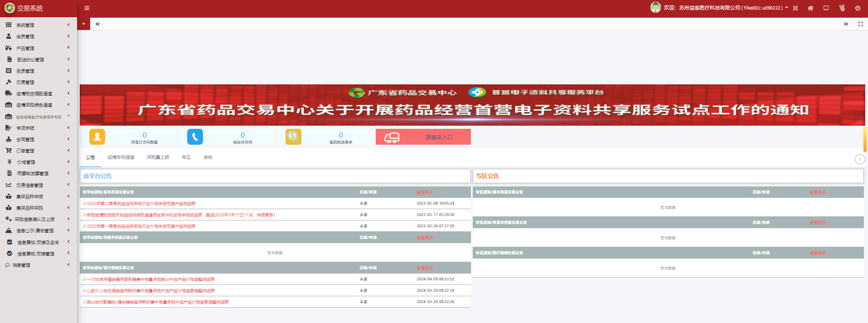Screen dimensions: 868x323
Task: Click the red 国集采入口 button
Action: coord(423,137)
